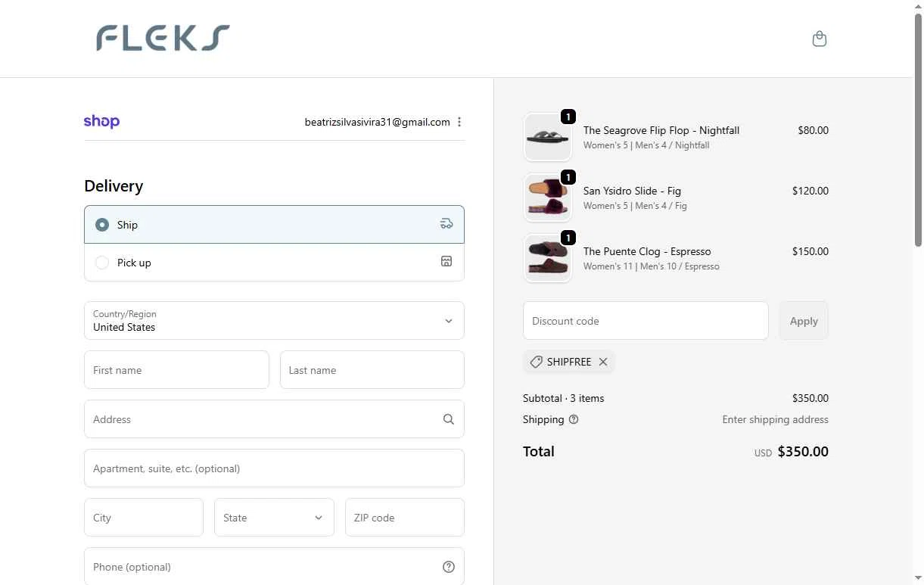Click the search icon in Address field
The height and width of the screenshot is (585, 924).
click(449, 419)
